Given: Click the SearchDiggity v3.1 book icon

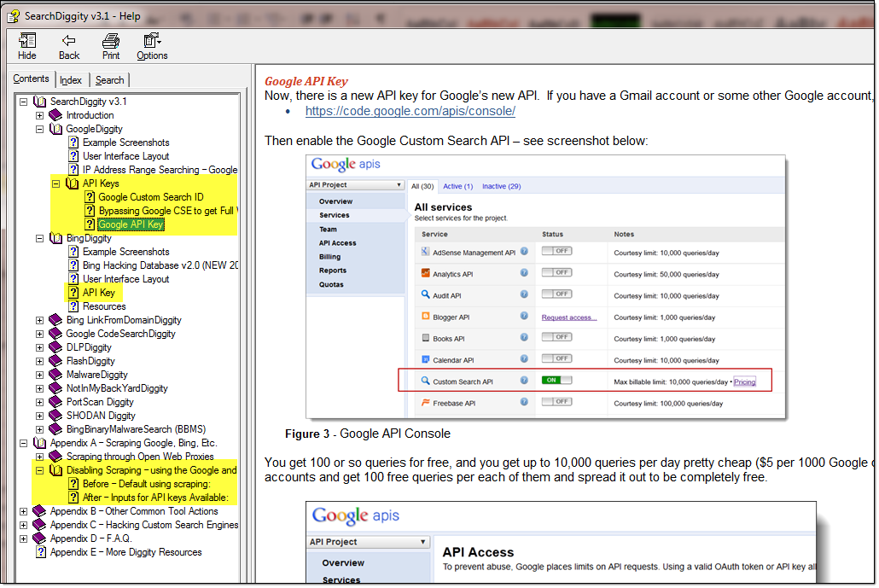Looking at the screenshot, I should coord(40,102).
